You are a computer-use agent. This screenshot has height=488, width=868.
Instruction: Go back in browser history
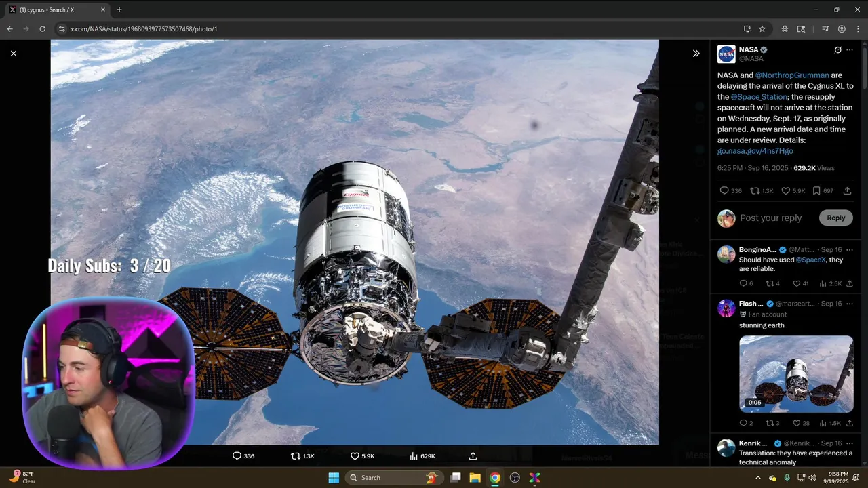[x=9, y=28]
